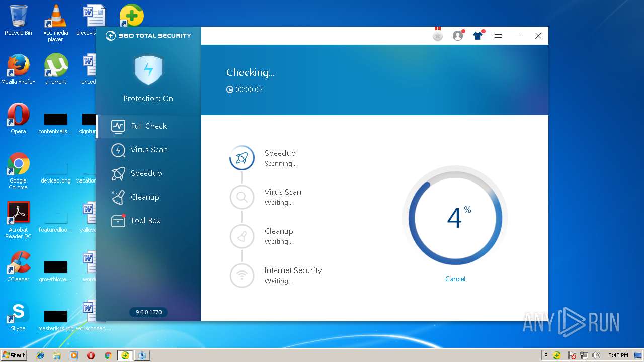Click the Speedup rocket scanning icon
The height and width of the screenshot is (362, 644).
pos(242,158)
